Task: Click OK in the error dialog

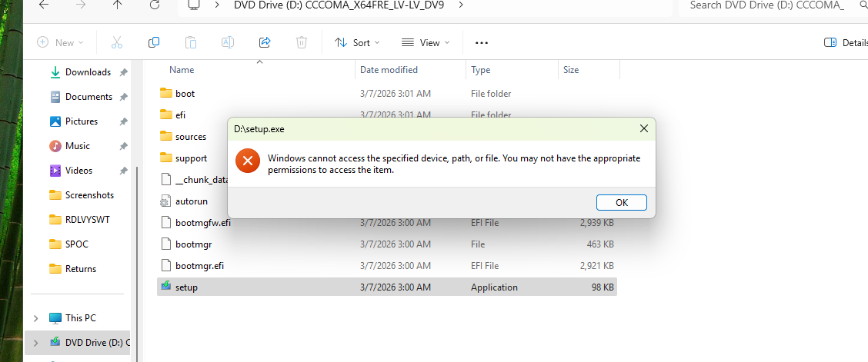Action: click(621, 202)
